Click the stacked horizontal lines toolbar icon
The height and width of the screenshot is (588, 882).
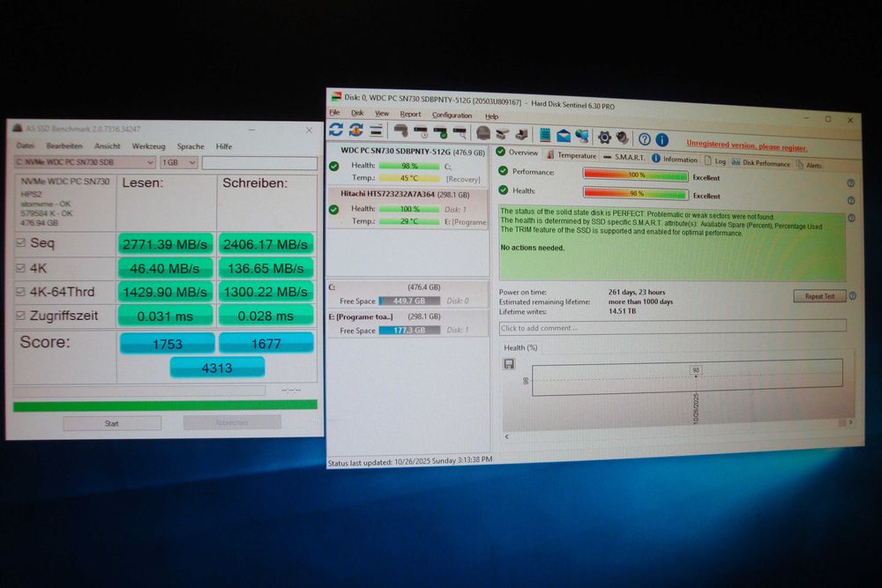pyautogui.click(x=377, y=130)
